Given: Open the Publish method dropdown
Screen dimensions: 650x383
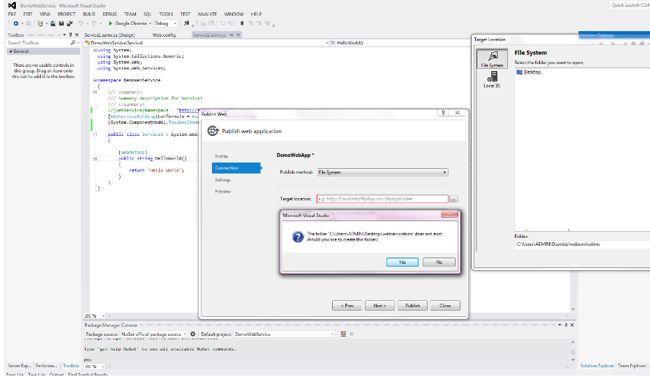Looking at the screenshot, I should pyautogui.click(x=382, y=172).
